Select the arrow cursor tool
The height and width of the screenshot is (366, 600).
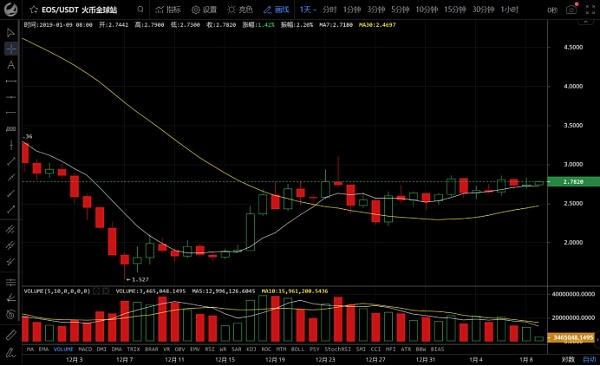tap(11, 33)
